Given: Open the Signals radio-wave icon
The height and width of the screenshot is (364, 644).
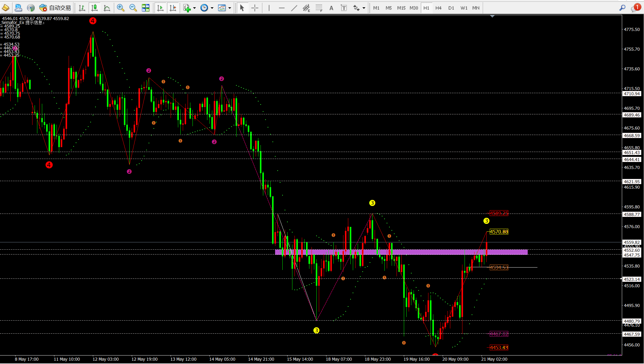Looking at the screenshot, I should [31, 8].
